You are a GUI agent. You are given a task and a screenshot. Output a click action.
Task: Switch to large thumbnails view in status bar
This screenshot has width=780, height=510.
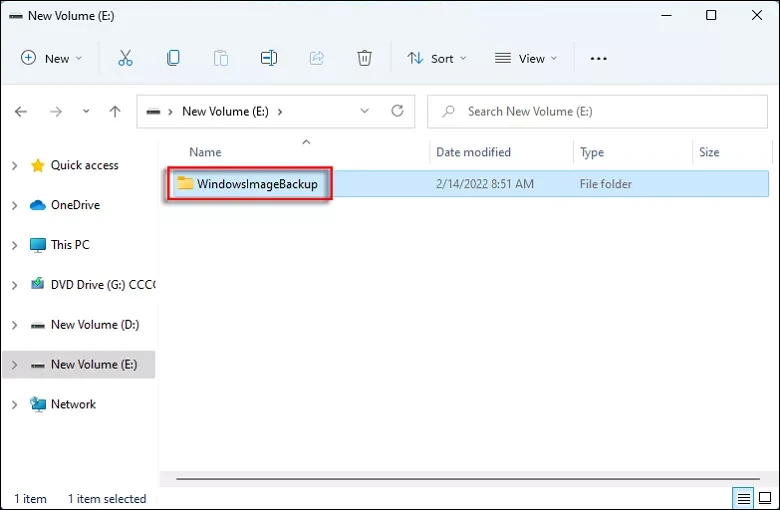pyautogui.click(x=765, y=498)
